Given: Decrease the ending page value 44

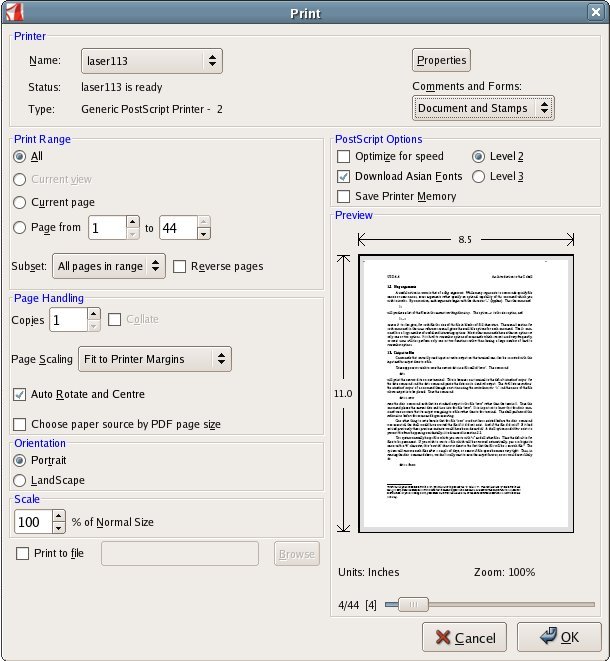Looking at the screenshot, I should click(203, 234).
